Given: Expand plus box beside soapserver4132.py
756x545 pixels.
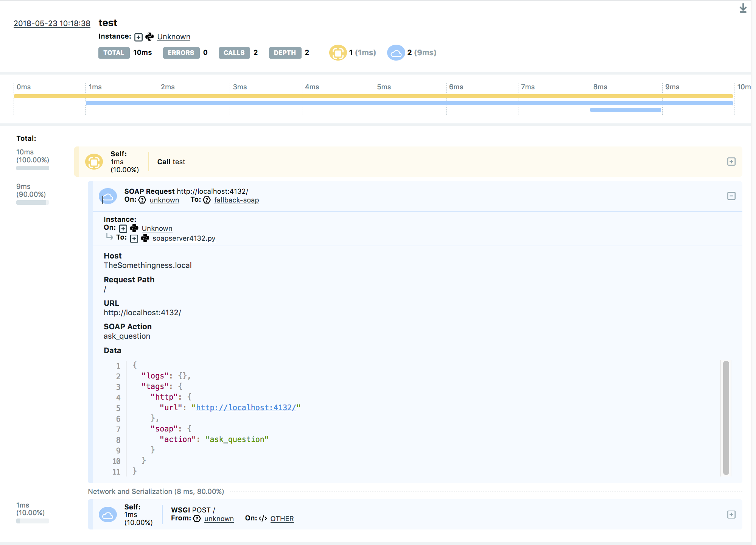Looking at the screenshot, I should pyautogui.click(x=134, y=238).
